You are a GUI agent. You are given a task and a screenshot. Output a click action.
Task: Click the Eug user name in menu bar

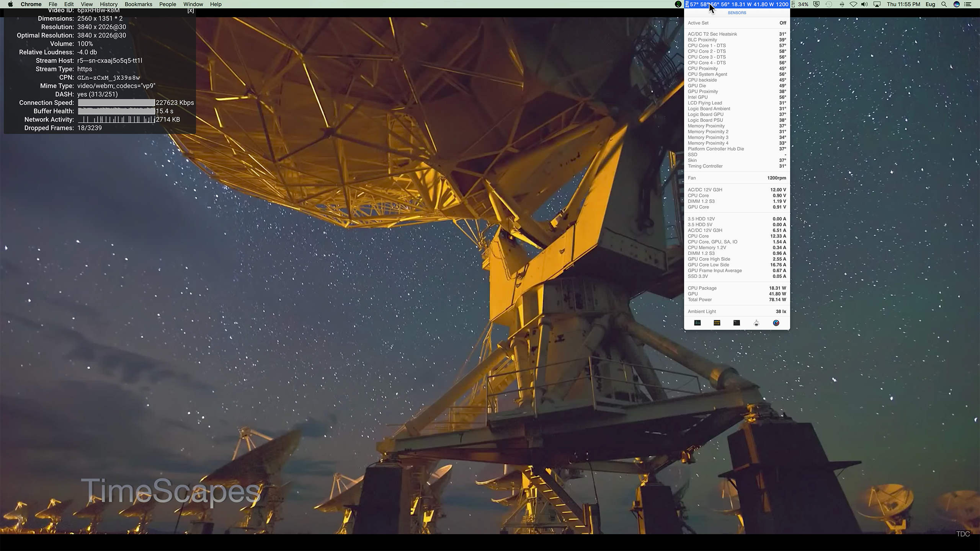[931, 4]
